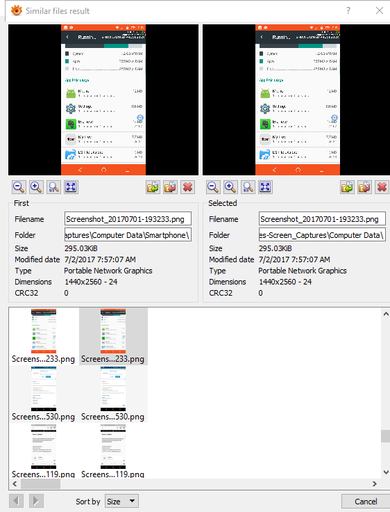
Task: Click First file's modified date value
Action: click(x=100, y=259)
